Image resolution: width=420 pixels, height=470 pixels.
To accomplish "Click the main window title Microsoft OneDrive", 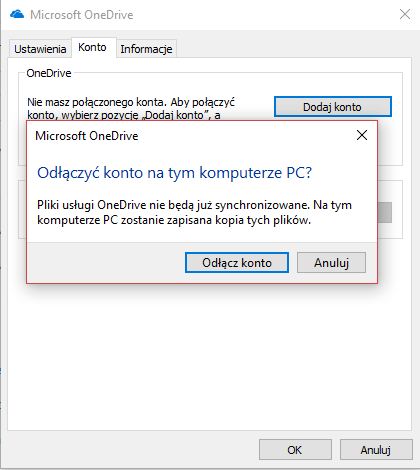I will pyautogui.click(x=82, y=15).
